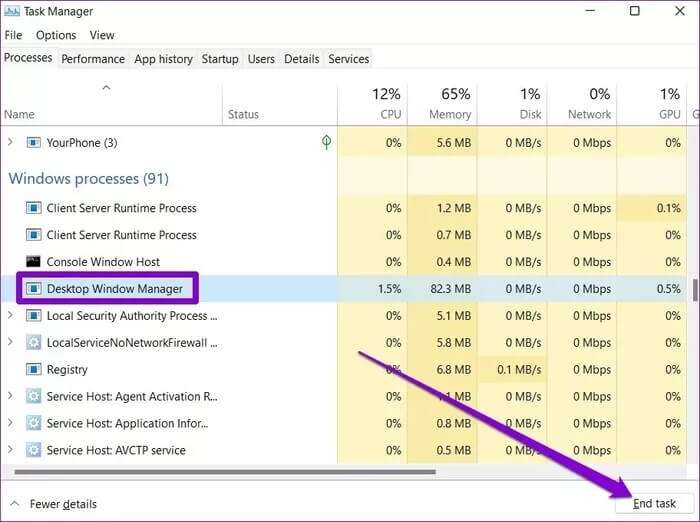
Task: Sort by the CPU column header
Action: click(372, 104)
